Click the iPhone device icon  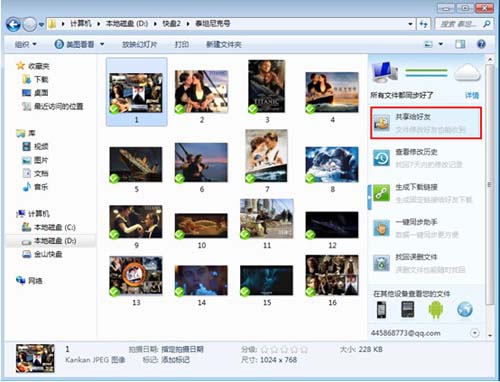click(382, 309)
